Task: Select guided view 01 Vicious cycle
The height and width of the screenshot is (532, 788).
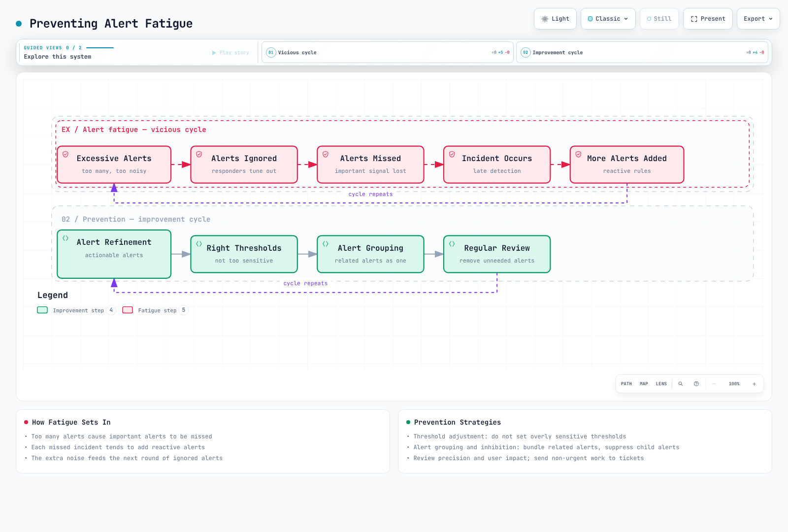Action: (387, 52)
